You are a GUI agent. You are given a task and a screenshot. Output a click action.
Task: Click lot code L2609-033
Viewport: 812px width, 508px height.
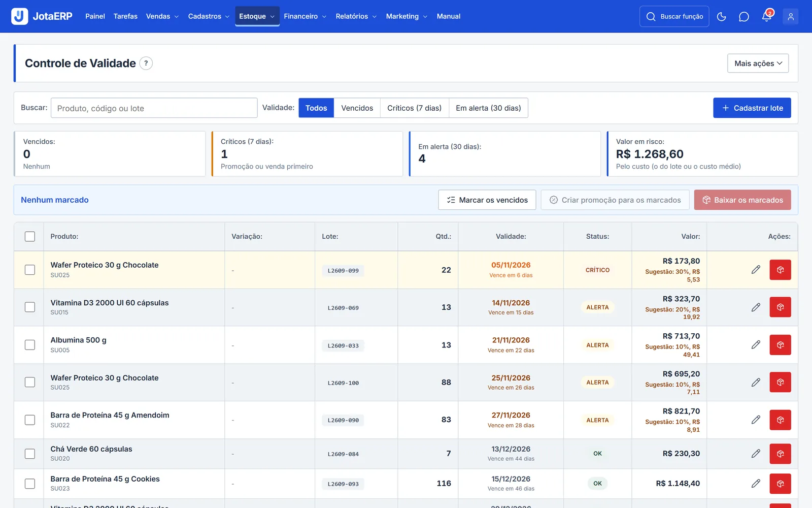click(x=343, y=346)
